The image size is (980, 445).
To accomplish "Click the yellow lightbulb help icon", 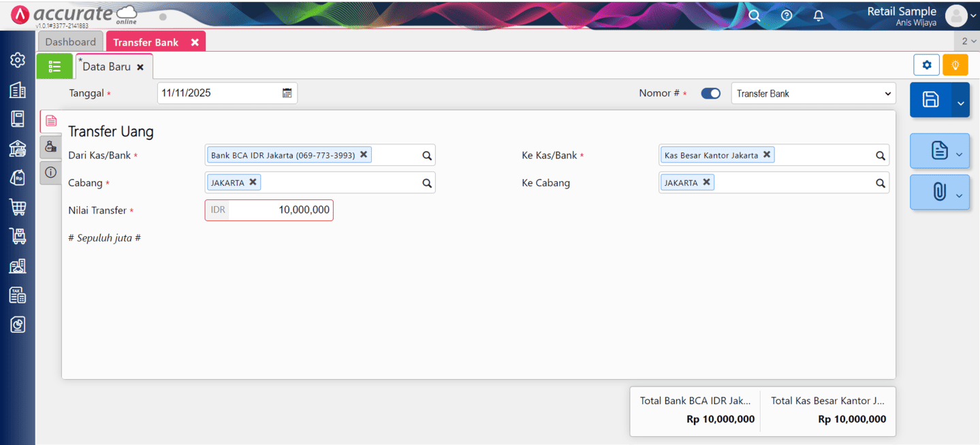I will (x=955, y=65).
